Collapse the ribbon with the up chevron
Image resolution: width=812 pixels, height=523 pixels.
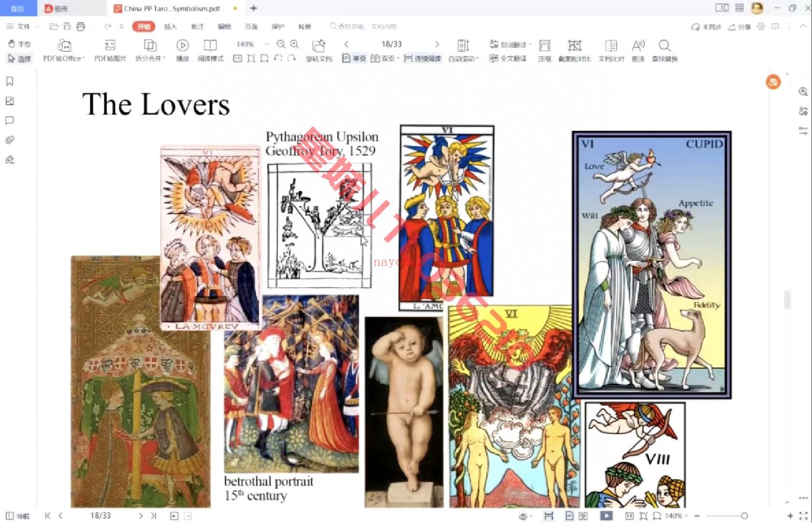803,27
